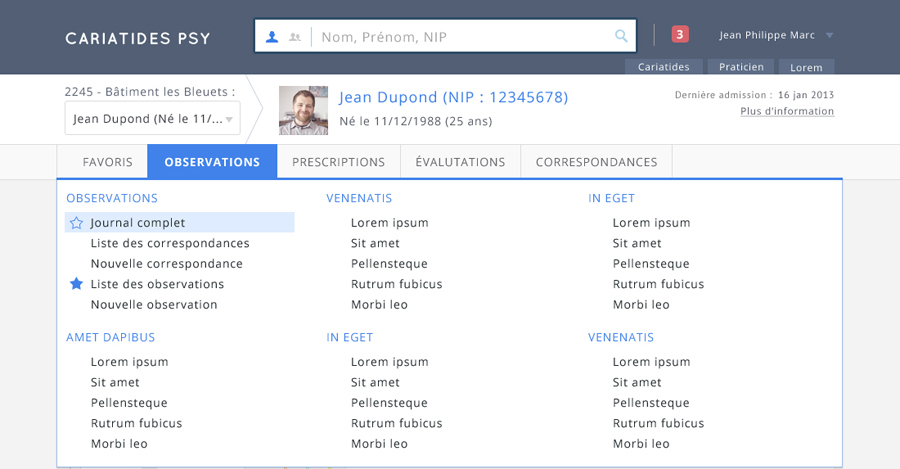Switch to the Prescriptions tab

pyautogui.click(x=339, y=162)
